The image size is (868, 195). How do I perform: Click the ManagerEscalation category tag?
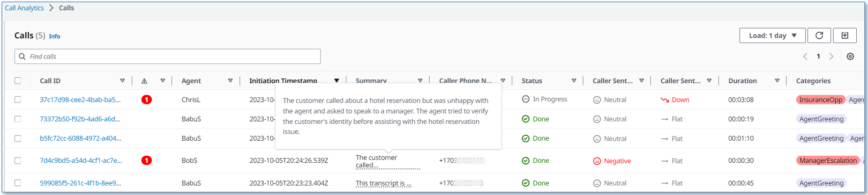click(828, 160)
